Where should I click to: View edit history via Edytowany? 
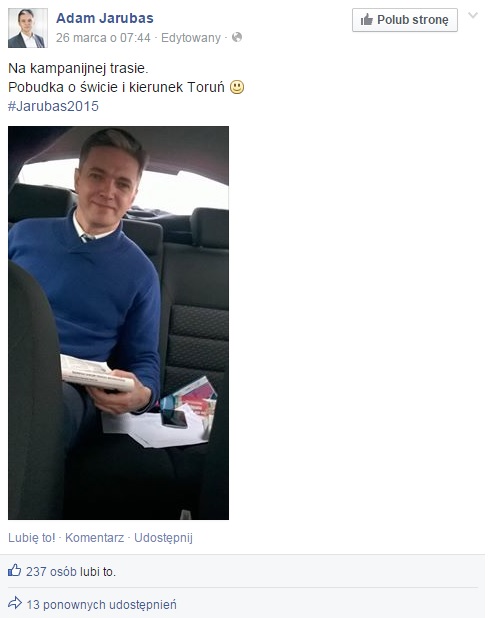coord(191,38)
